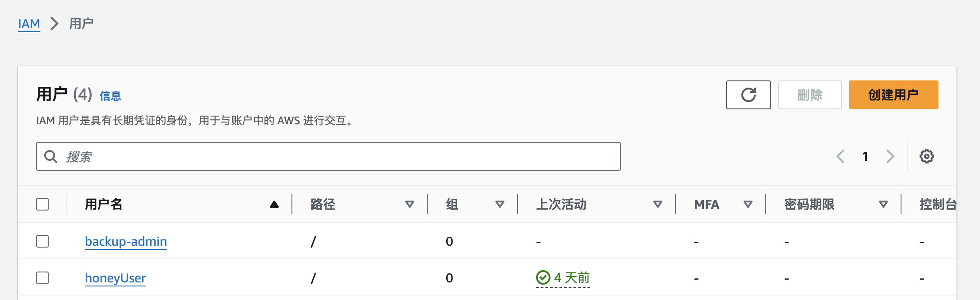Sort by 路径 column arrow

pyautogui.click(x=409, y=204)
